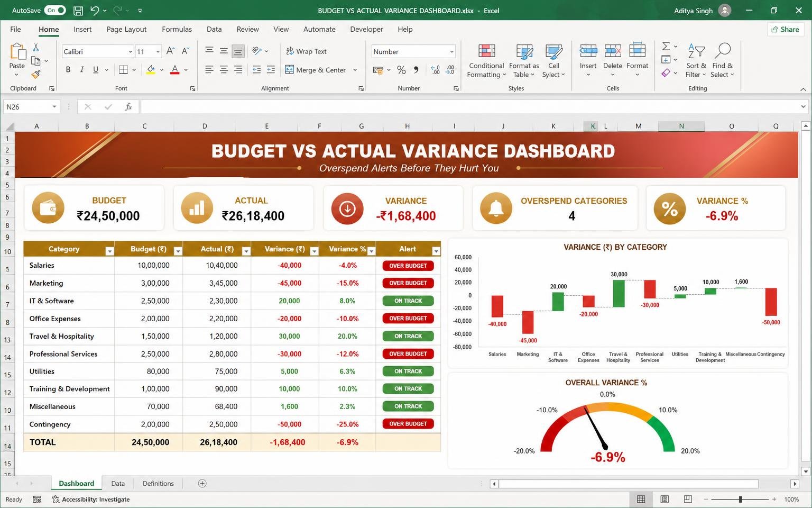The width and height of the screenshot is (812, 508).
Task: Click the Comma Style icon
Action: (417, 70)
